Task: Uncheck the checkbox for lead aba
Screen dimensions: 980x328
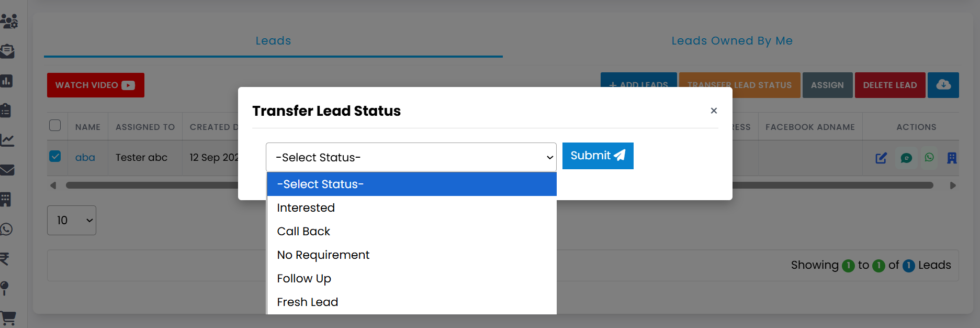Action: [x=55, y=157]
